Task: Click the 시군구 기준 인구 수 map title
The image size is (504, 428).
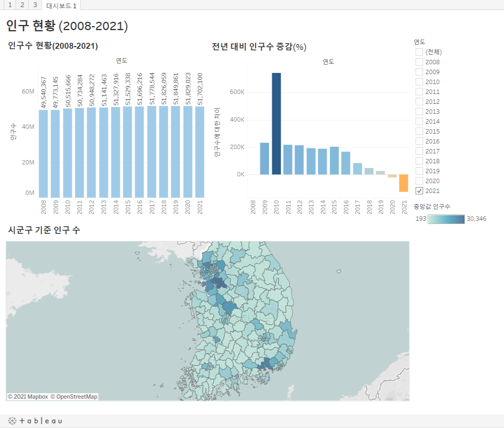Action: 44,230
